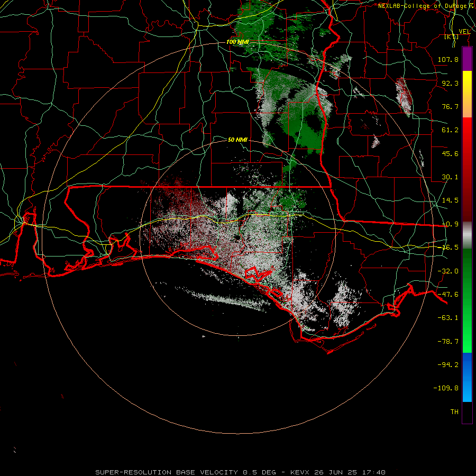Click the -78.7 legend value
This screenshot has height=476, width=476.
click(448, 342)
